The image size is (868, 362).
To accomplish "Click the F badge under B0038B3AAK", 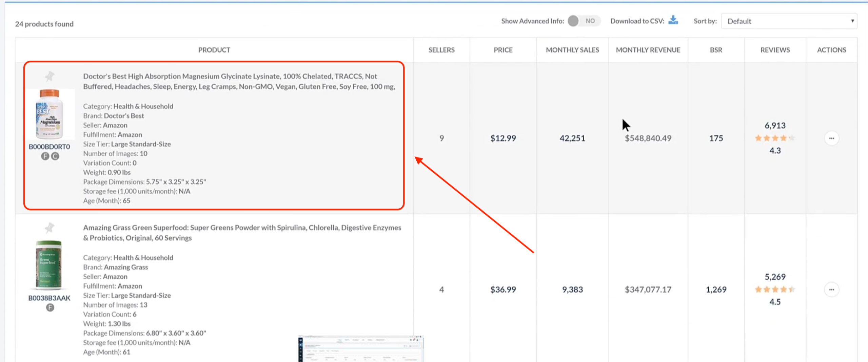I will (x=50, y=307).
